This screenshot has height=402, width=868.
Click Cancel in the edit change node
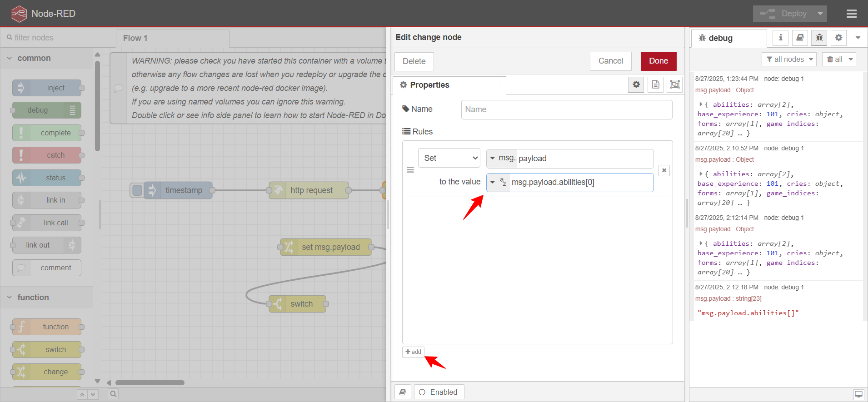pyautogui.click(x=610, y=61)
